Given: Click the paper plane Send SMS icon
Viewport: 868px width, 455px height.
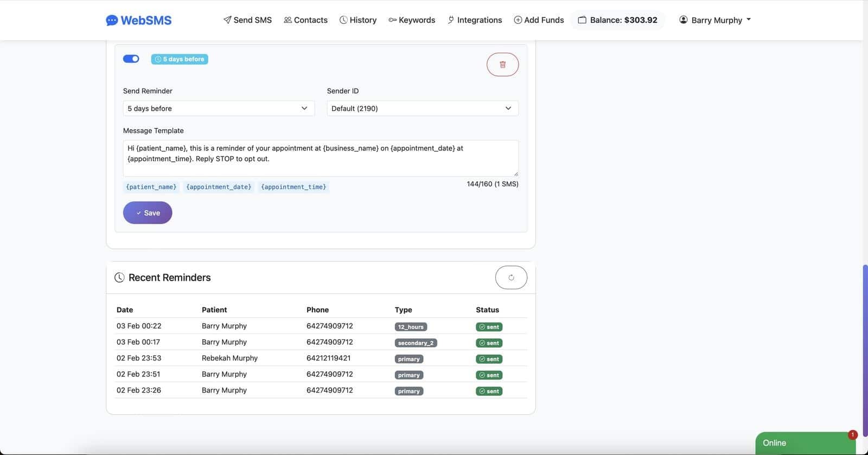Looking at the screenshot, I should (227, 20).
